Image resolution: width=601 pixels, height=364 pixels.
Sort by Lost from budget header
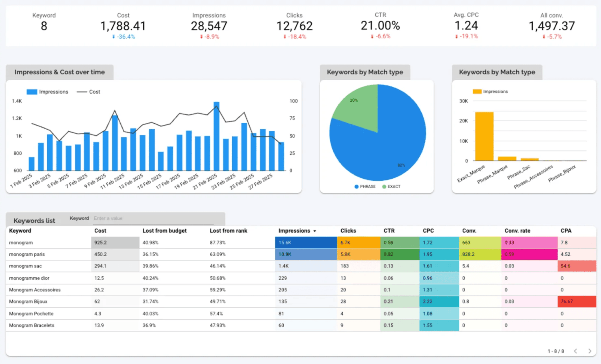point(164,231)
